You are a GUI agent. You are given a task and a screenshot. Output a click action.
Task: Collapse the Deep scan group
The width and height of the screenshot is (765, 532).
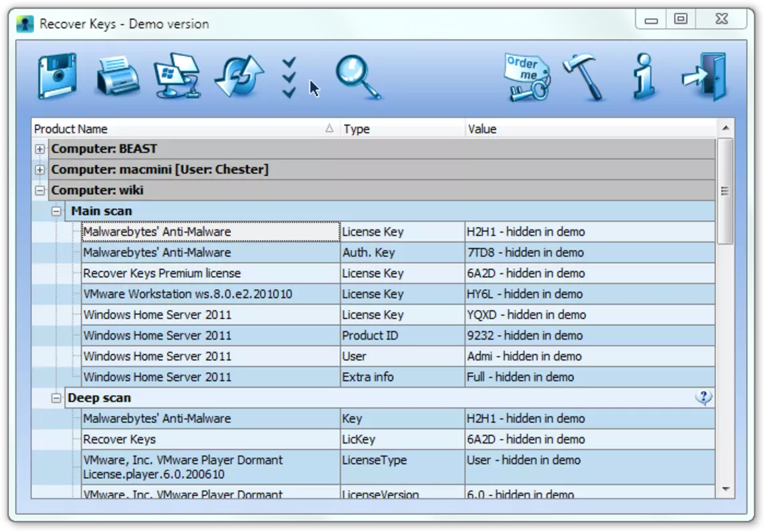[57, 398]
